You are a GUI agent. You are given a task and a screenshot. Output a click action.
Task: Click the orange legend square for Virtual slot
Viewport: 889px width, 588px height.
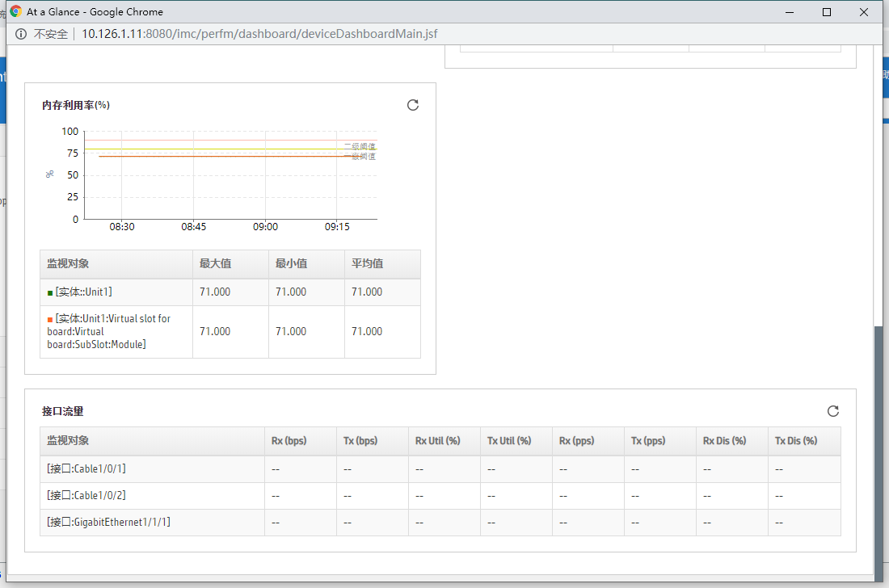pyautogui.click(x=50, y=319)
